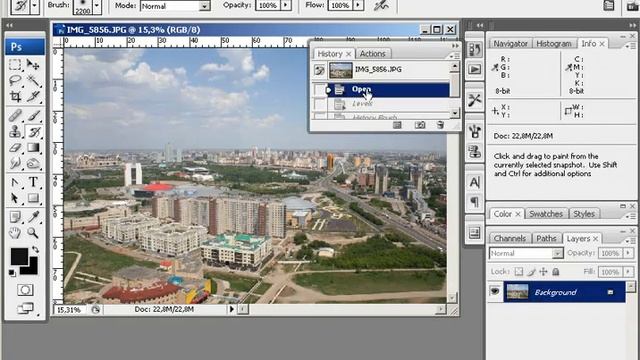Switch to the Paths tab
Image resolution: width=640 pixels, height=360 pixels.
click(546, 238)
